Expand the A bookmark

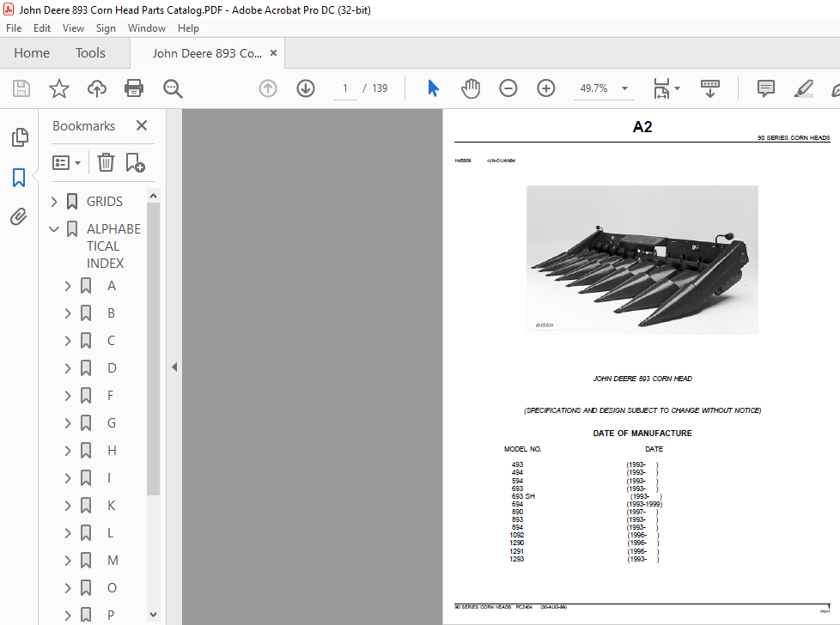coord(68,286)
